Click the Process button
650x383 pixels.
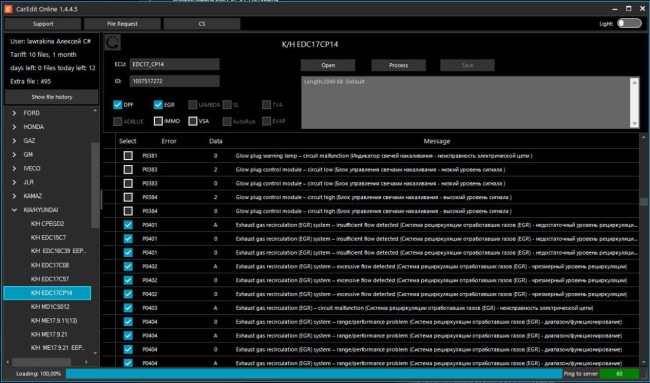pos(398,65)
